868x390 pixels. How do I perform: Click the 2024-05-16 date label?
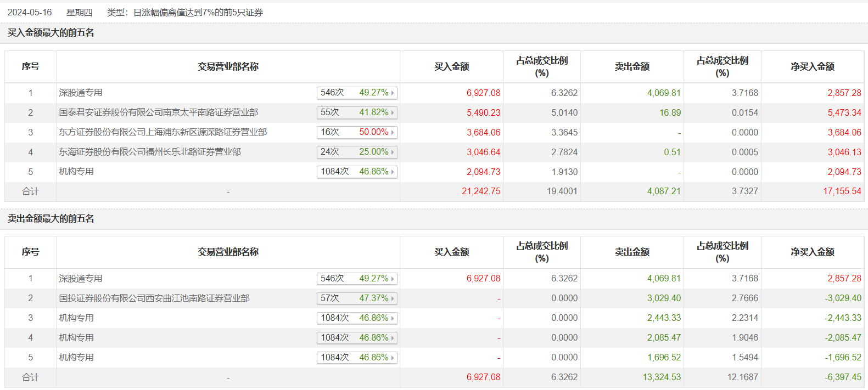(30, 12)
